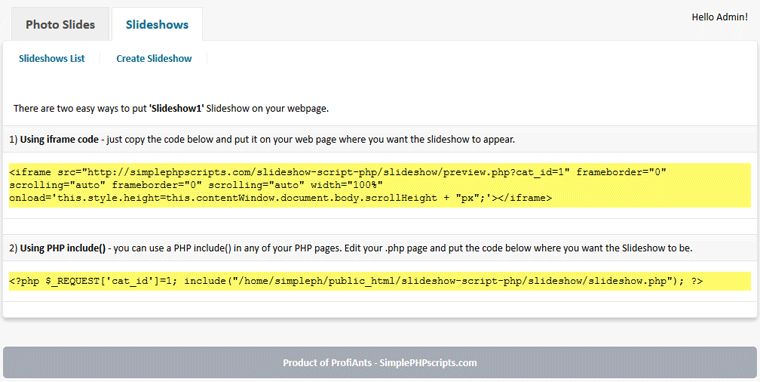The height and width of the screenshot is (382, 760).
Task: Open the Create Slideshow link
Action: 154,59
